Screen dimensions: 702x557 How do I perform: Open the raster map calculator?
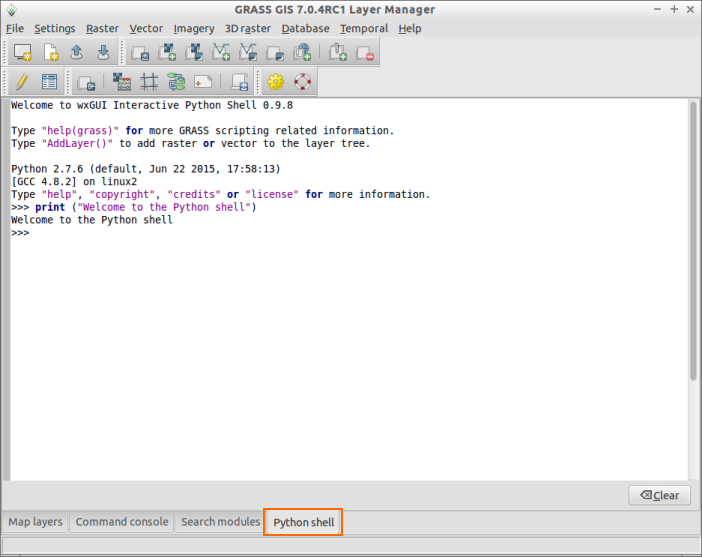click(x=122, y=82)
